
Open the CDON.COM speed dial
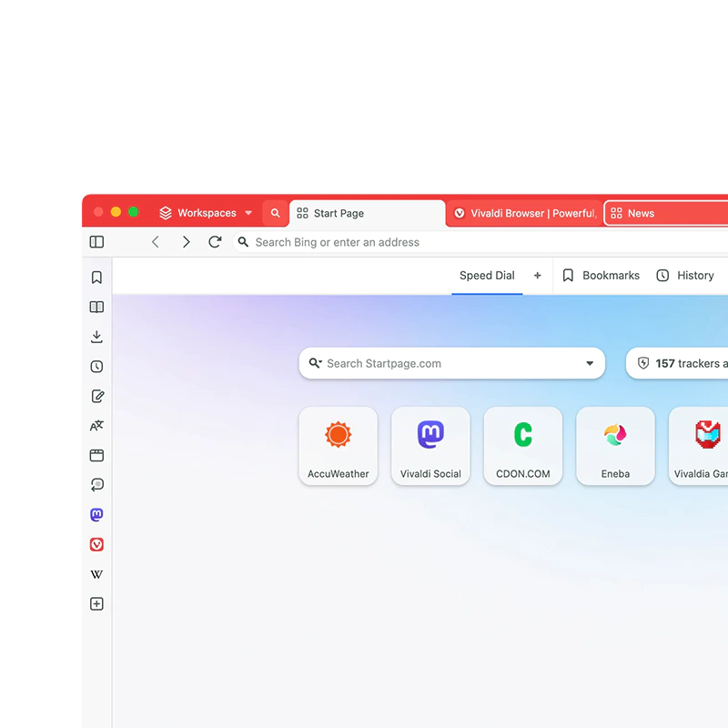point(522,446)
